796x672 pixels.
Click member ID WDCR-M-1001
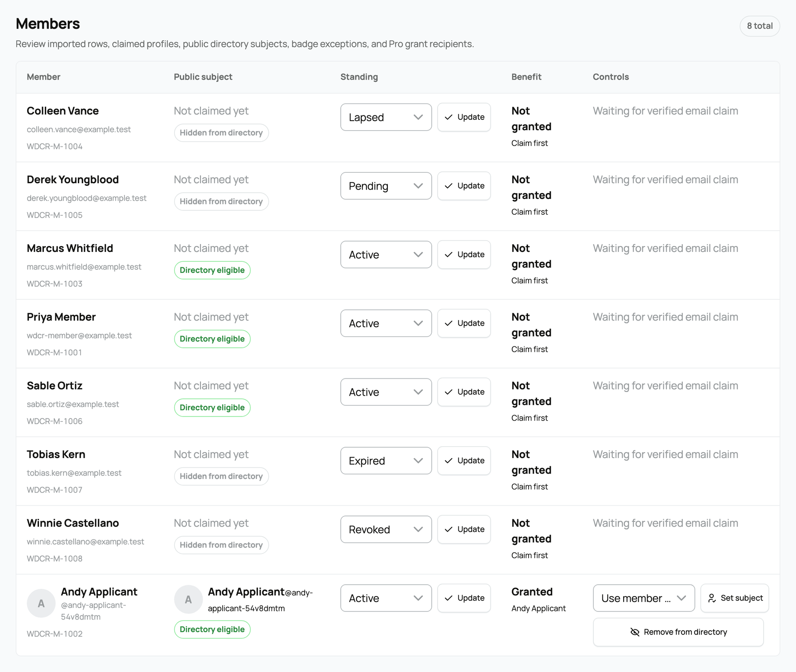[54, 353]
